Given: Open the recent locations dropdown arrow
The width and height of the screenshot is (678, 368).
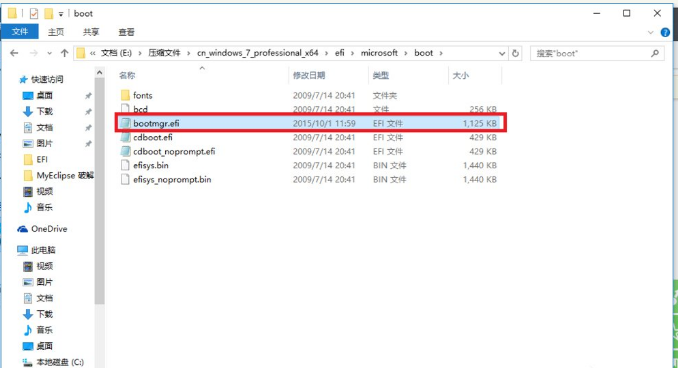Looking at the screenshot, I should (x=49, y=54).
